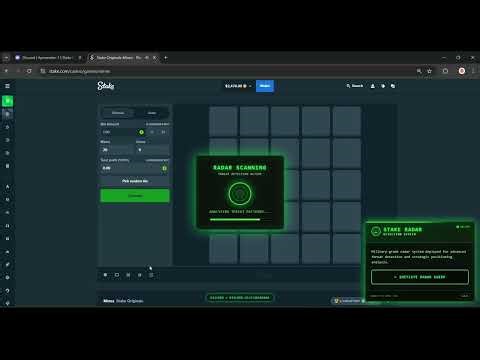Viewport: 480px width, 360px height.
Task: Open a new browser tab with the plus button
Action: coord(166,58)
